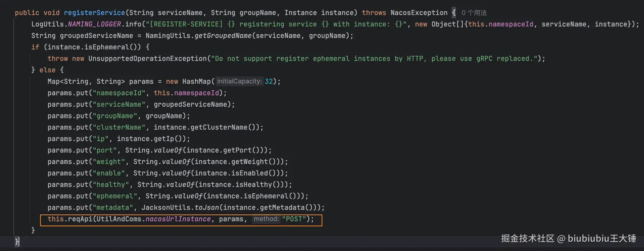644x251 pixels.
Task: Click the "namespaceId" string literal
Action: [x=119, y=93]
